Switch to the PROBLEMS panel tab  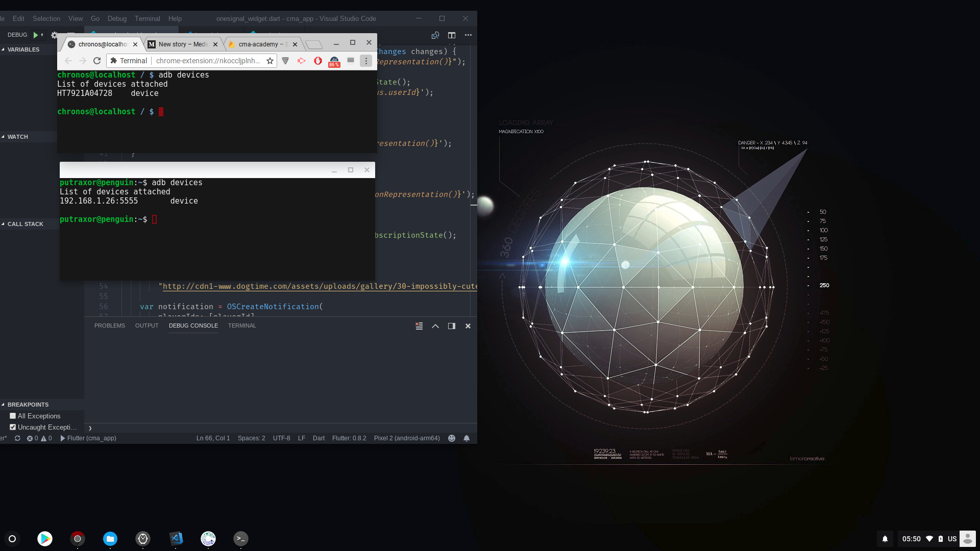click(110, 325)
